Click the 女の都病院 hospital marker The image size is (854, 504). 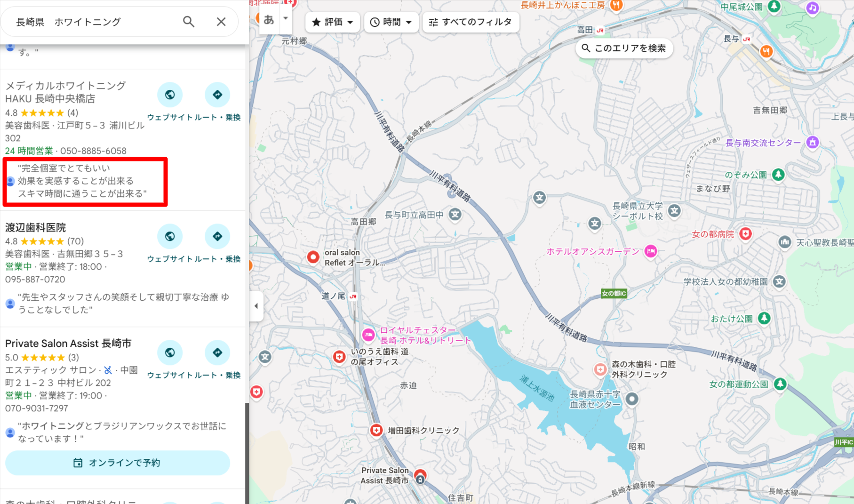[x=745, y=234]
